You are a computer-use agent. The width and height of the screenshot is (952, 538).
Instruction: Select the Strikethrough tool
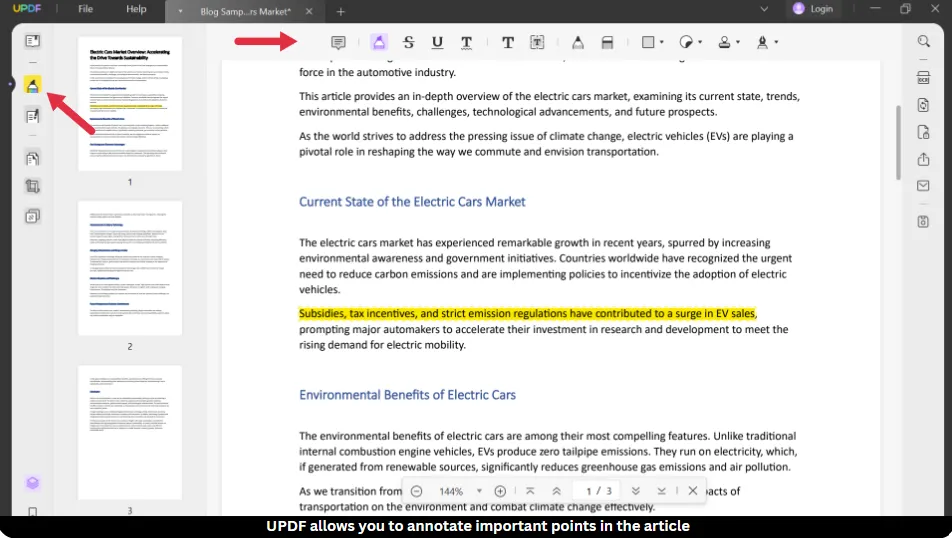tap(409, 42)
